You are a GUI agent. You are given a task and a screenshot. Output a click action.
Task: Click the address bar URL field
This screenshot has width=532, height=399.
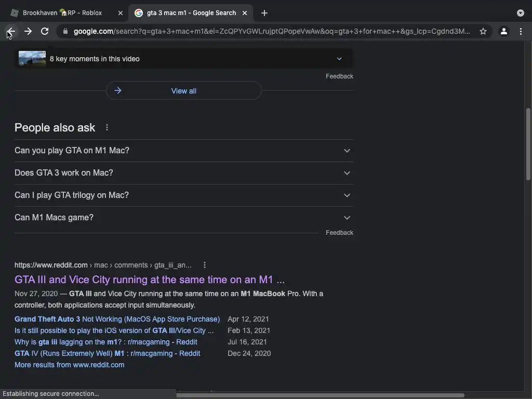[271, 32]
